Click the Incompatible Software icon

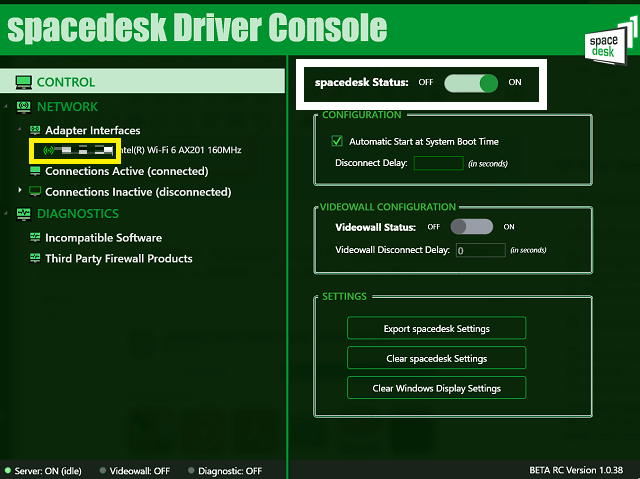[35, 237]
